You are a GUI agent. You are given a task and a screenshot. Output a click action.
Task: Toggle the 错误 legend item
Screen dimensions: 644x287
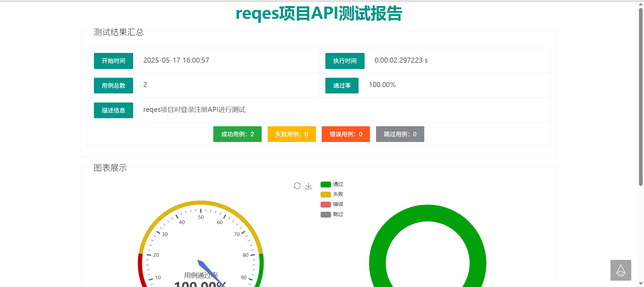tap(332, 204)
